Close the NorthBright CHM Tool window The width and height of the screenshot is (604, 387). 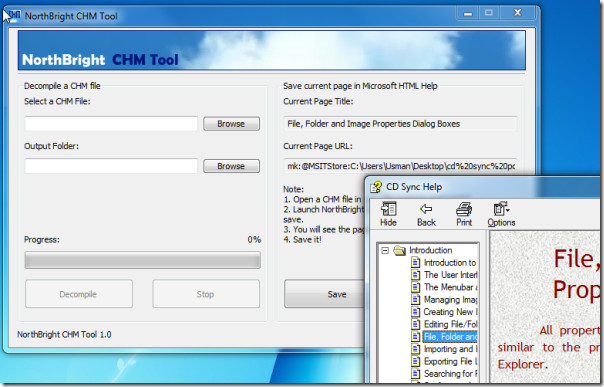click(x=518, y=13)
